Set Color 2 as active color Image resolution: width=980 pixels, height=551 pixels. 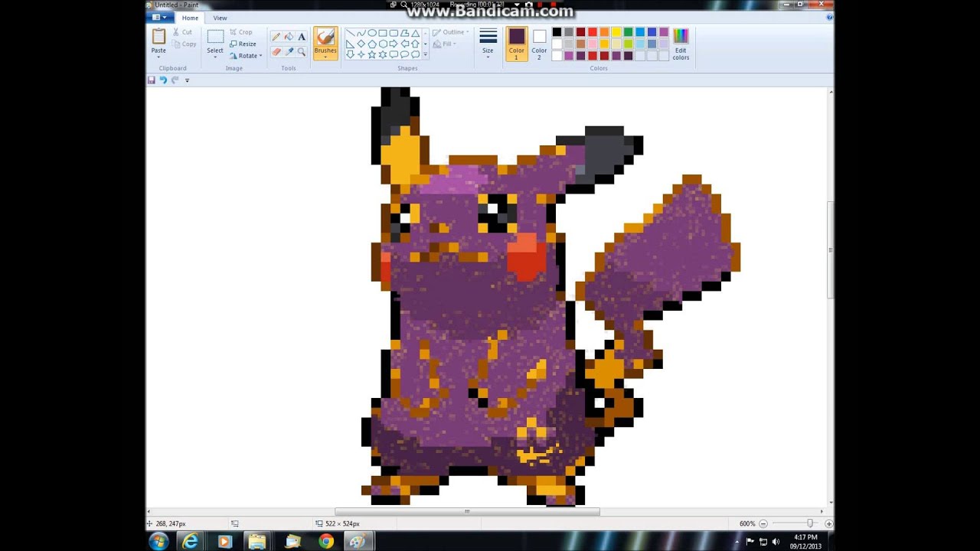pos(539,44)
